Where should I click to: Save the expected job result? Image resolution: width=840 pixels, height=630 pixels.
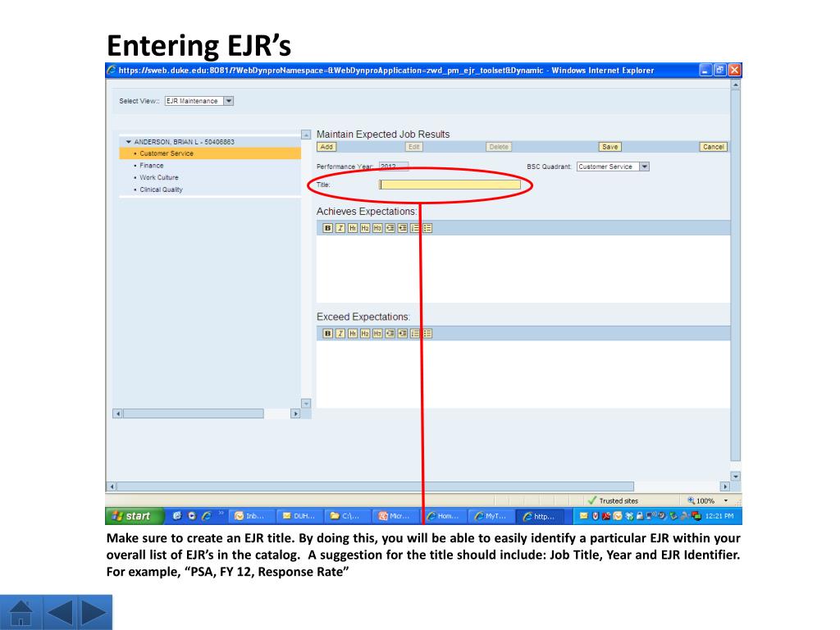click(609, 147)
